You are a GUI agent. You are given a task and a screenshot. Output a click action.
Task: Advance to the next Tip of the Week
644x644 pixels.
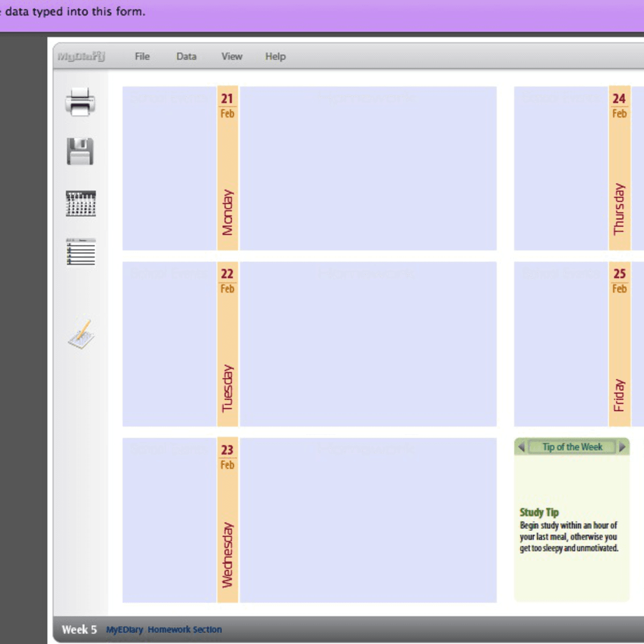pos(622,447)
